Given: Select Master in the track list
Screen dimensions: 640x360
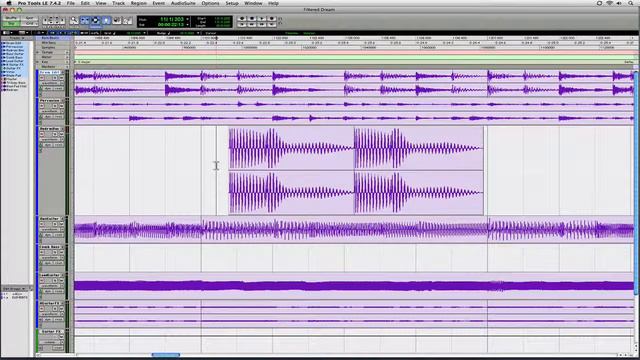Looking at the screenshot, I should (x=11, y=79).
